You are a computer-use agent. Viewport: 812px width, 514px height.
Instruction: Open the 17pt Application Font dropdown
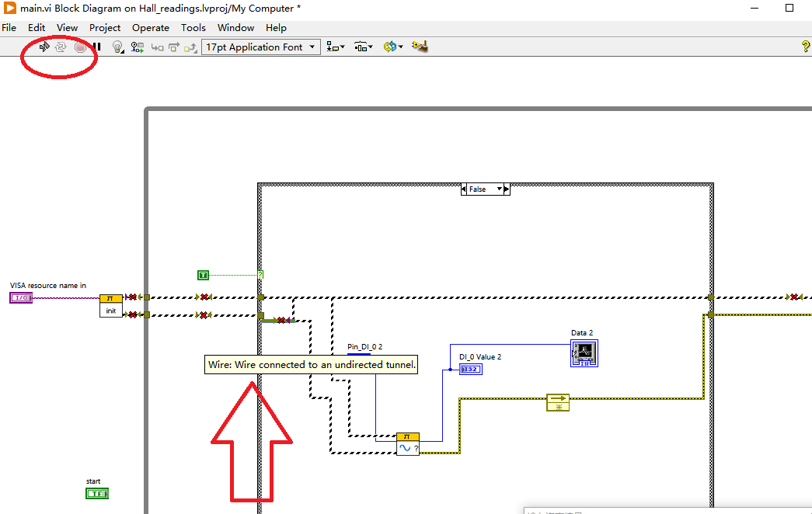tap(261, 47)
